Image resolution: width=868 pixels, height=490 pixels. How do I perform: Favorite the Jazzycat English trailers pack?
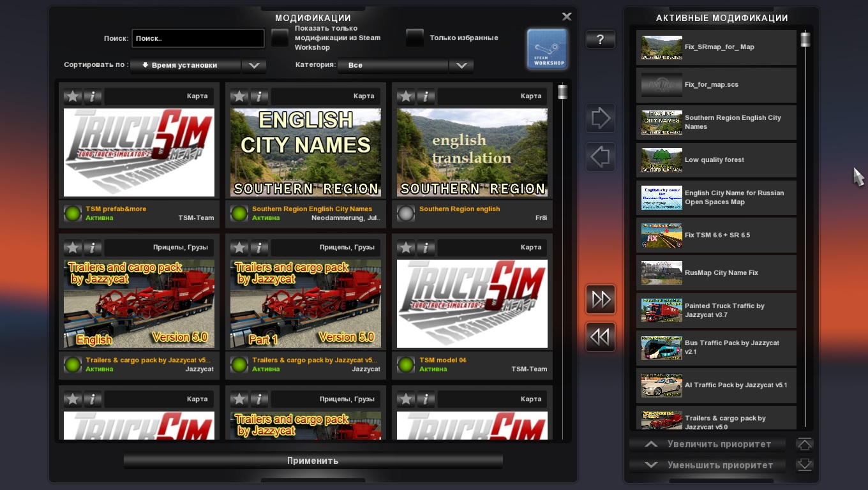coord(73,248)
